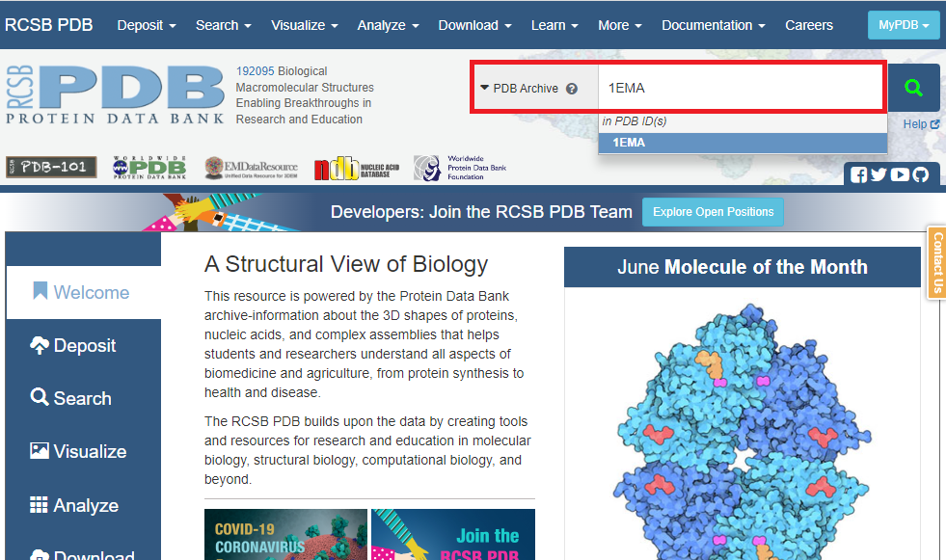Open the Learn dropdown in top navbar
This screenshot has height=560, width=946.
click(554, 25)
